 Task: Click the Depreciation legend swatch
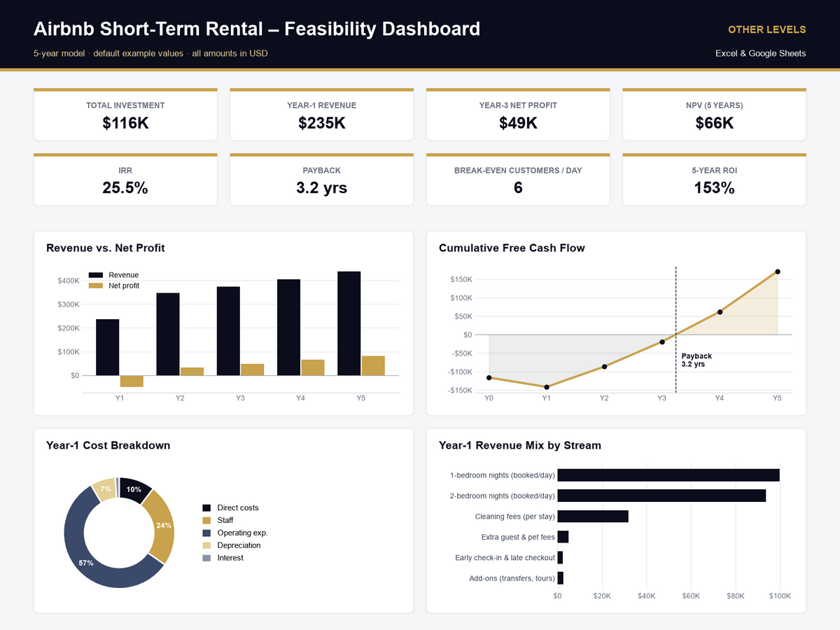pos(206,545)
